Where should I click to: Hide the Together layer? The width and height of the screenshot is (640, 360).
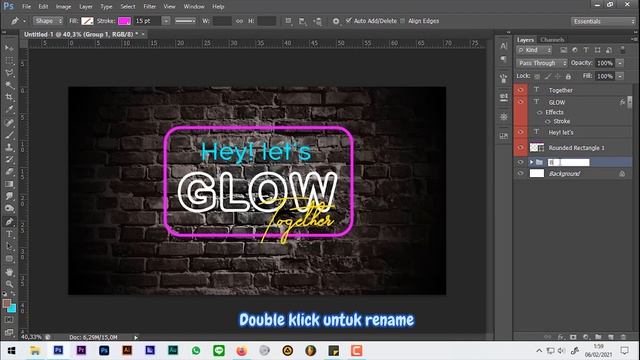520,90
